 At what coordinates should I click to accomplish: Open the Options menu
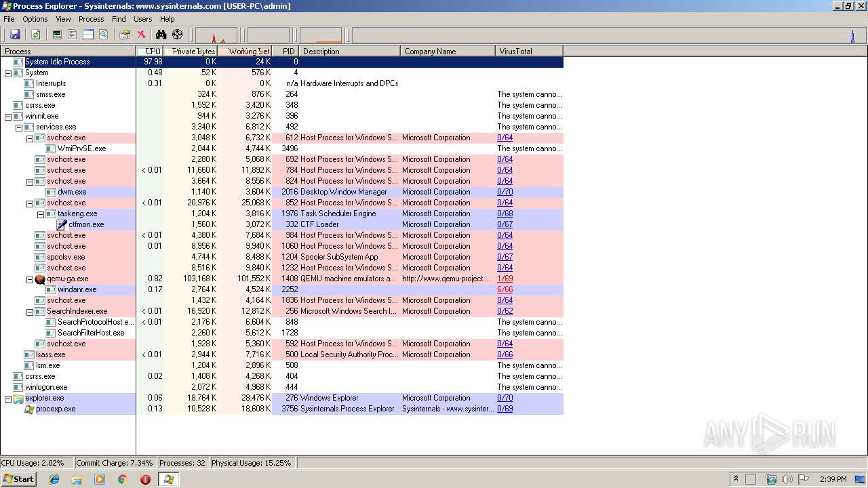(x=35, y=19)
